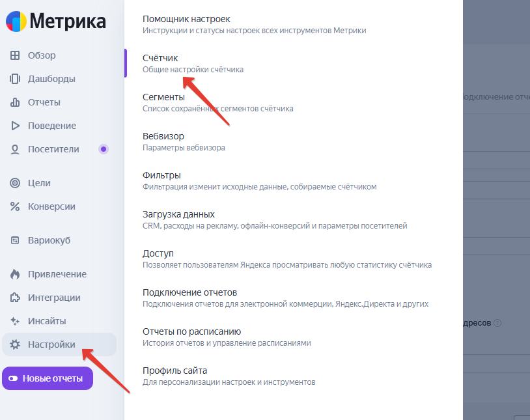Click the Привлечение flame icon

pyautogui.click(x=15, y=274)
